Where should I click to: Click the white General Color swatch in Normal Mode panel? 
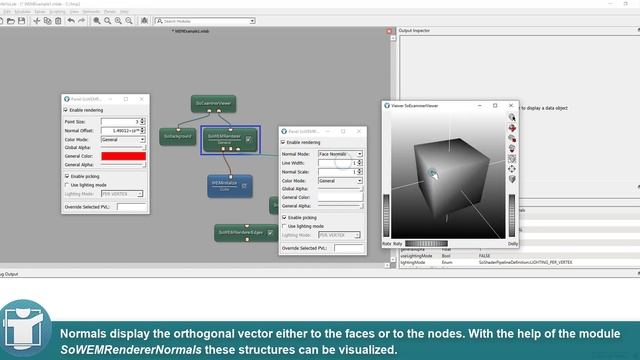click(340, 197)
